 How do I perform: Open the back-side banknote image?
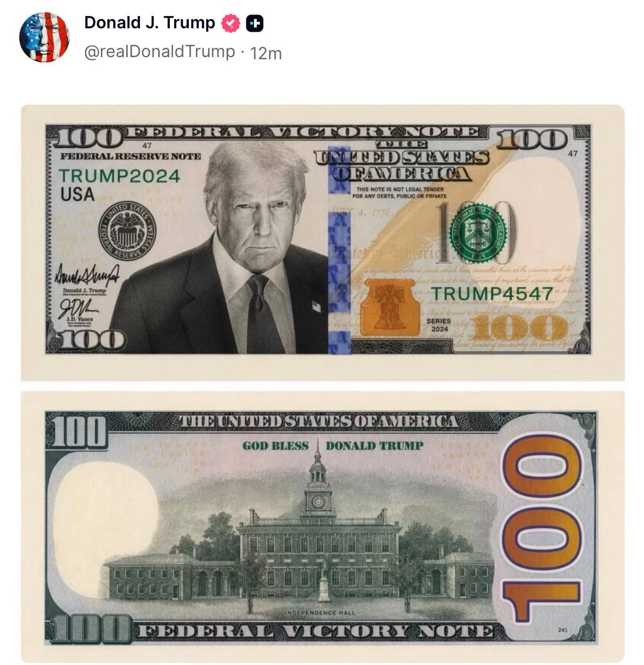click(323, 527)
